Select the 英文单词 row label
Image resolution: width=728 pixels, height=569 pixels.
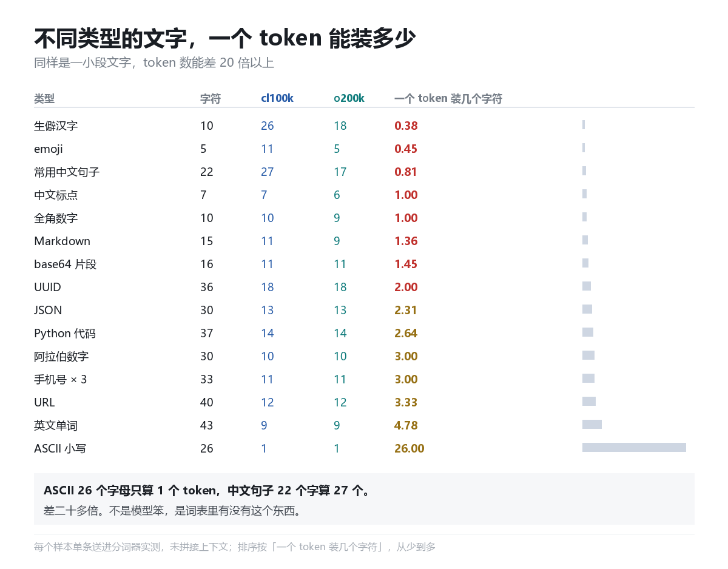tap(56, 426)
